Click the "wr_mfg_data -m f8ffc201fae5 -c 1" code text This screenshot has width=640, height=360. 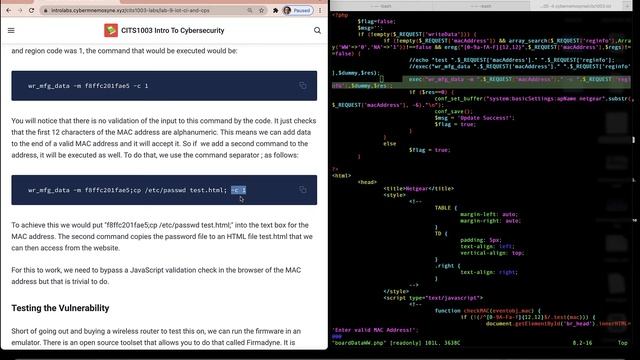[x=88, y=86]
